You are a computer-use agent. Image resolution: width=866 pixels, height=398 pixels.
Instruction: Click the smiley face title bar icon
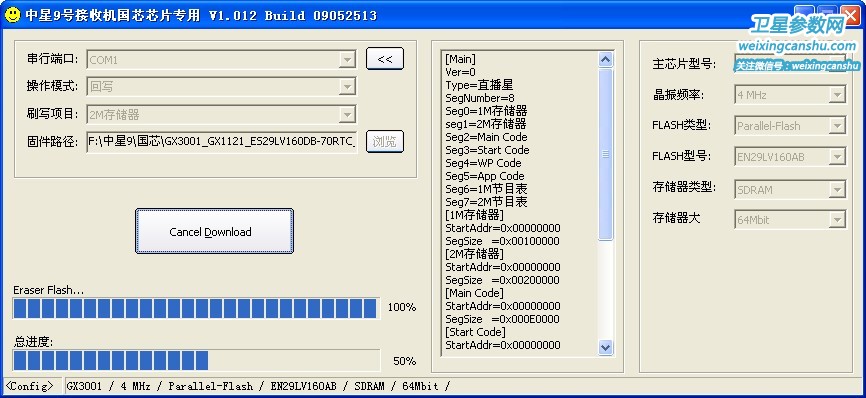(x=12, y=15)
